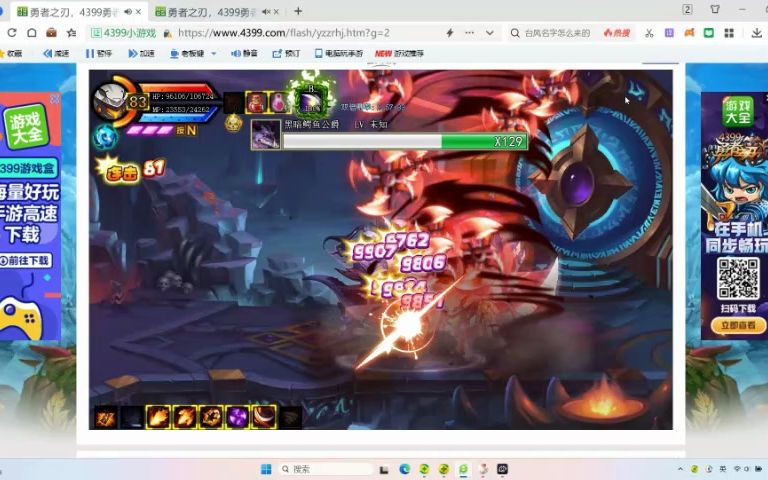Click the second dark skill slot
This screenshot has height=480, width=768.
point(132,417)
